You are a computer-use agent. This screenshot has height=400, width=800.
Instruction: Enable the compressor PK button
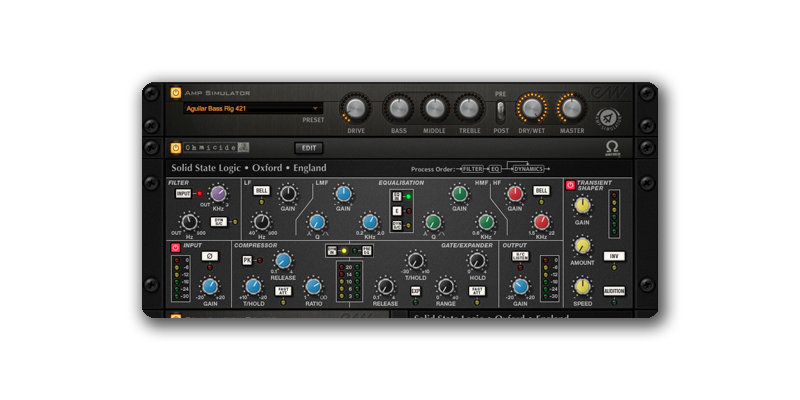coord(247,260)
